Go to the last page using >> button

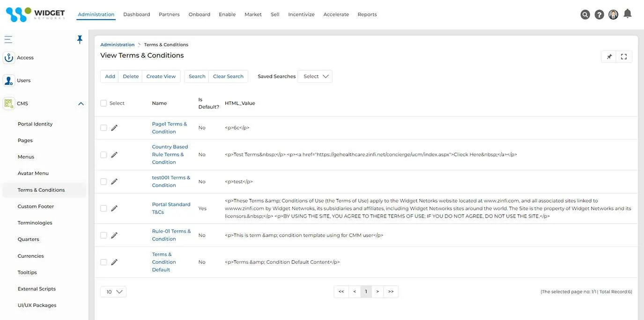(391, 291)
